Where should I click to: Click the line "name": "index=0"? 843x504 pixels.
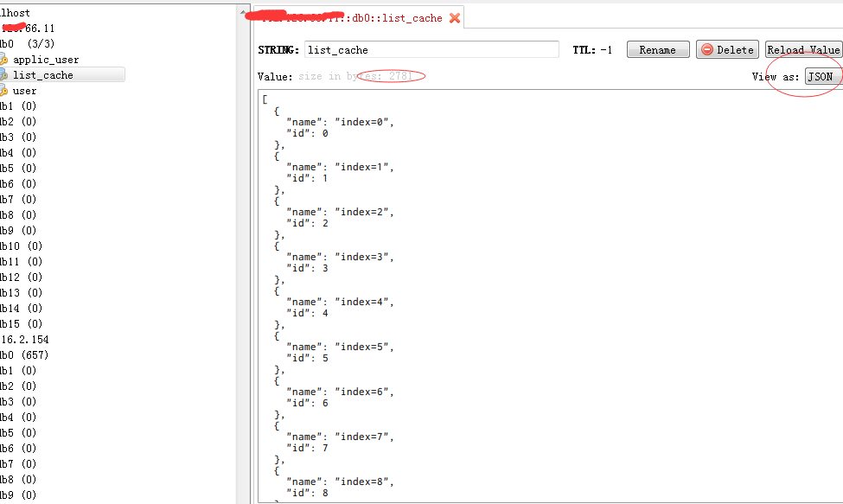341,122
